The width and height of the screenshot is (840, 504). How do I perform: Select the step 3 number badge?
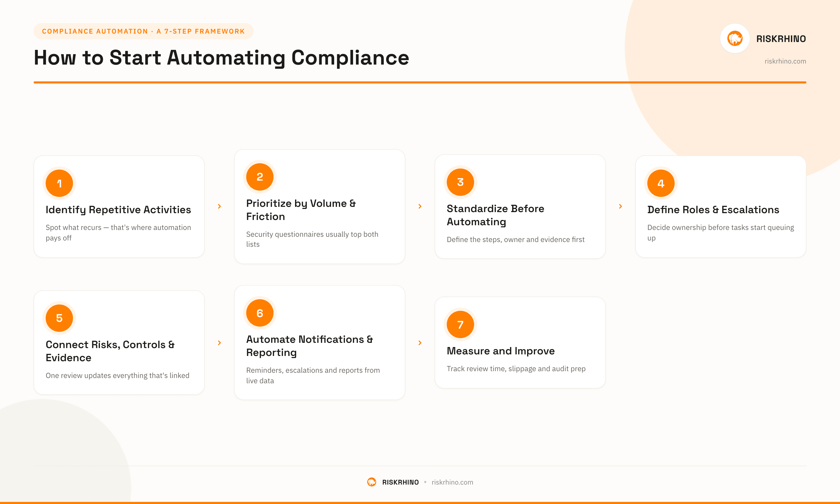pyautogui.click(x=460, y=182)
